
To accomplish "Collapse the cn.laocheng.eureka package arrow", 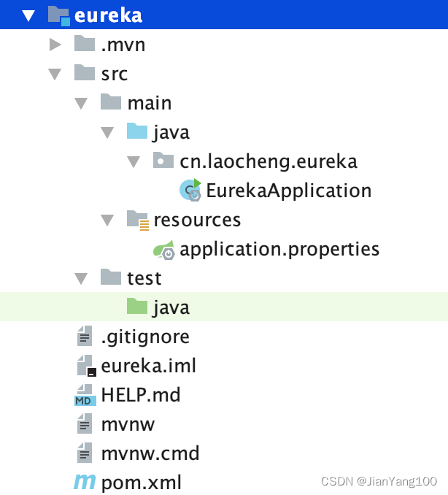I will pos(134,161).
